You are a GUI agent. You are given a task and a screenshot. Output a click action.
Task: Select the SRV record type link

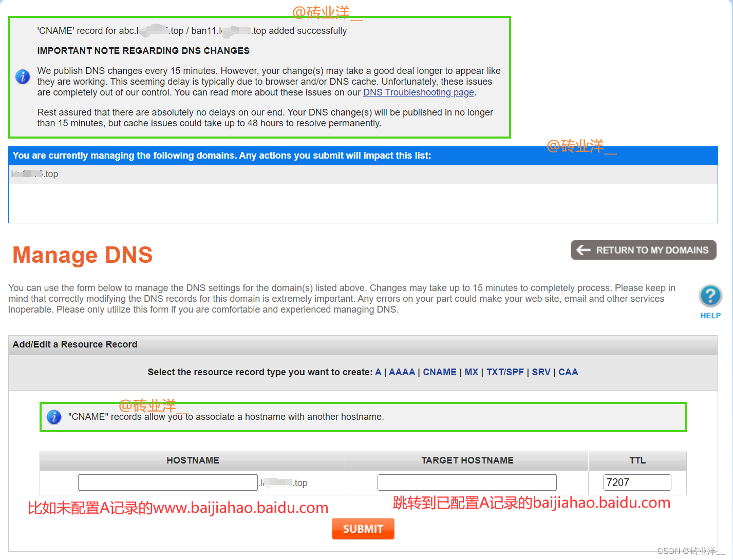pos(541,372)
